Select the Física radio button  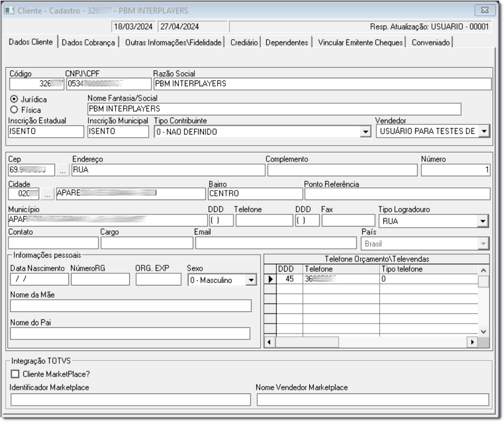(x=14, y=110)
